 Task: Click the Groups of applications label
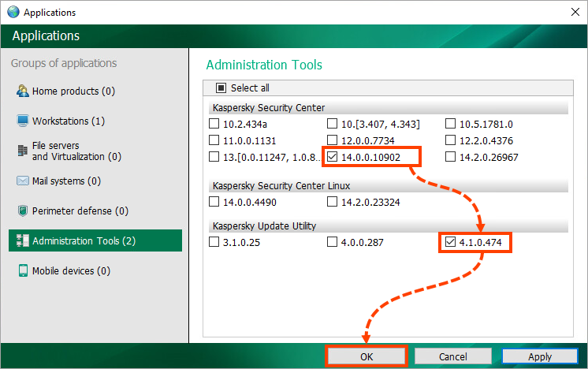64,63
